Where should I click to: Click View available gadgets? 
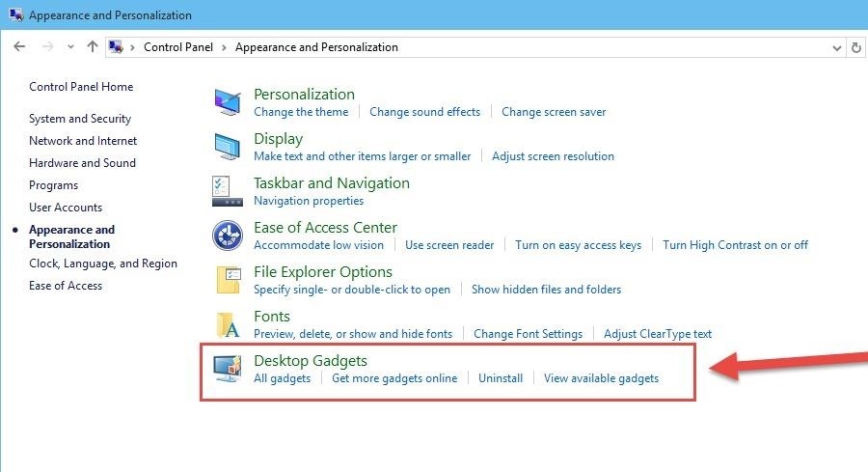(x=601, y=378)
